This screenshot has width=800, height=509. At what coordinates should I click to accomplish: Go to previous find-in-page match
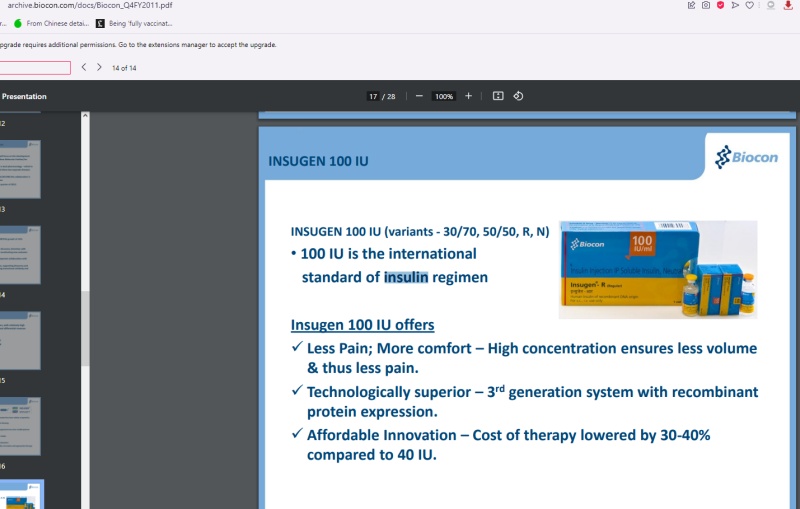[84, 67]
